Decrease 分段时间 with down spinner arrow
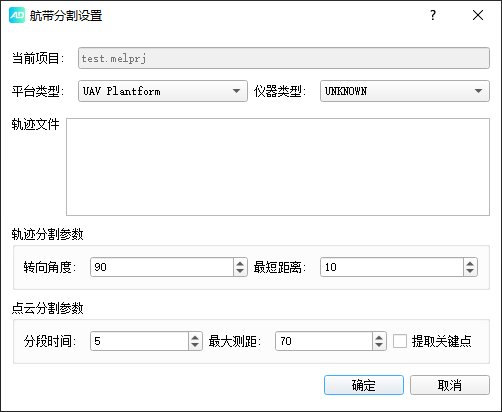Image resolution: width=502 pixels, height=412 pixels. pos(195,345)
